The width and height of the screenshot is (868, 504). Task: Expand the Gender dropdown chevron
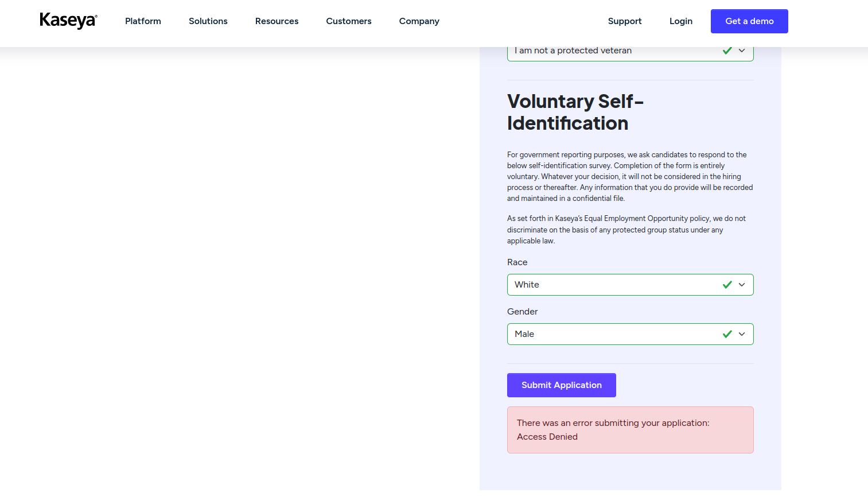point(742,334)
